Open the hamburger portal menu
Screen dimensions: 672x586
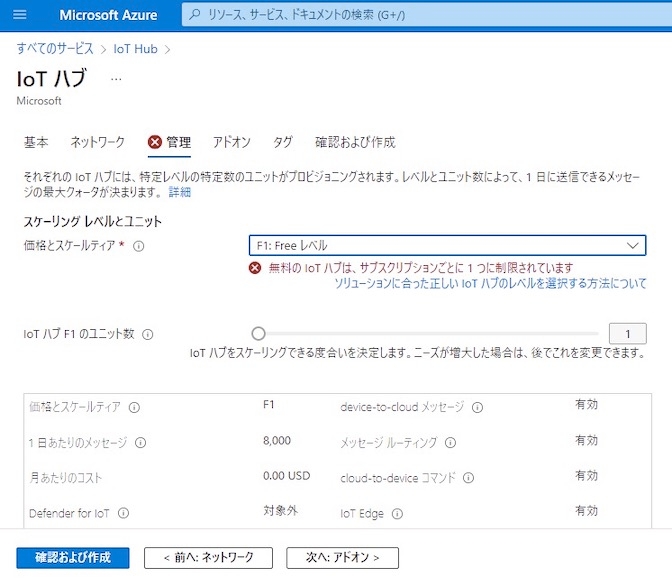pyautogui.click(x=20, y=15)
